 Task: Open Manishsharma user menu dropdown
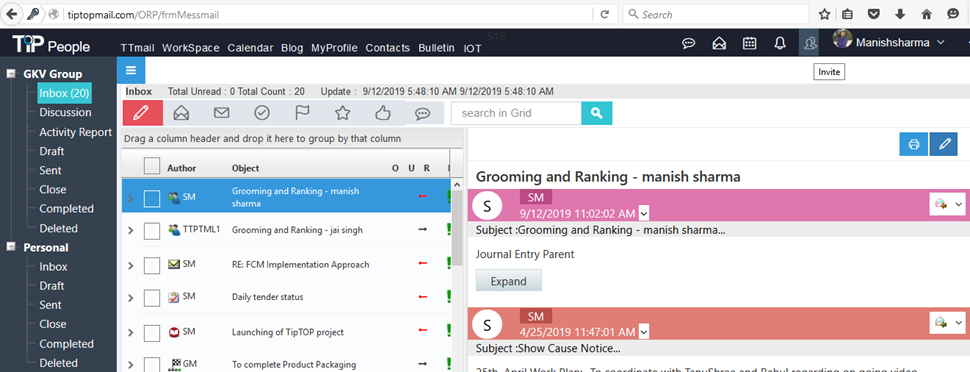click(x=941, y=43)
